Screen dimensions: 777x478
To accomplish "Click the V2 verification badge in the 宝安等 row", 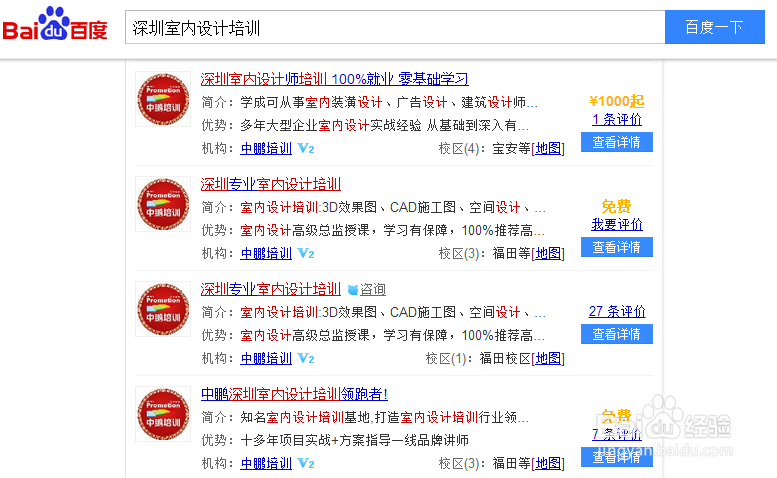I will [x=306, y=148].
